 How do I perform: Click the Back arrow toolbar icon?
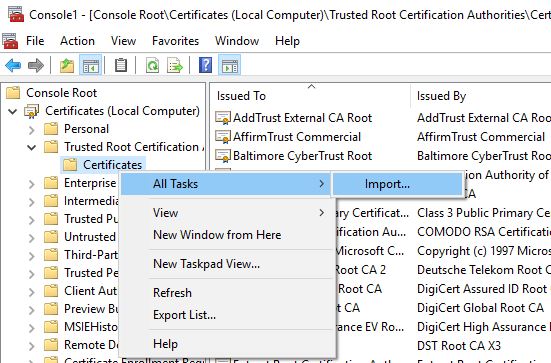pyautogui.click(x=13, y=65)
